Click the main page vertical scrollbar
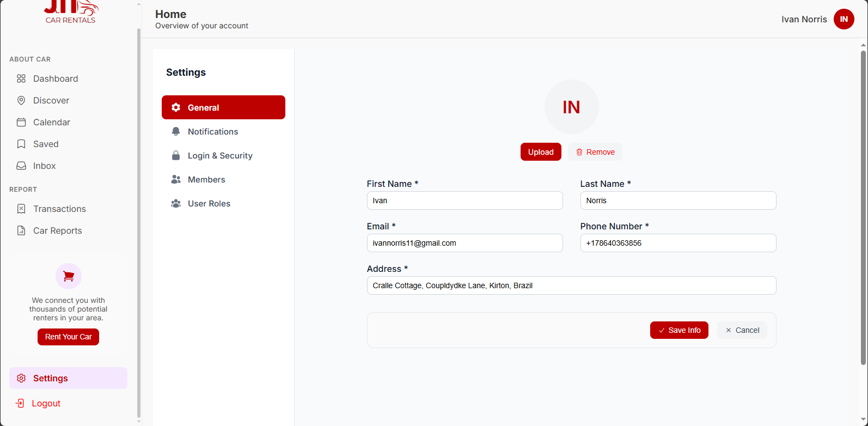The image size is (868, 426). [x=863, y=207]
